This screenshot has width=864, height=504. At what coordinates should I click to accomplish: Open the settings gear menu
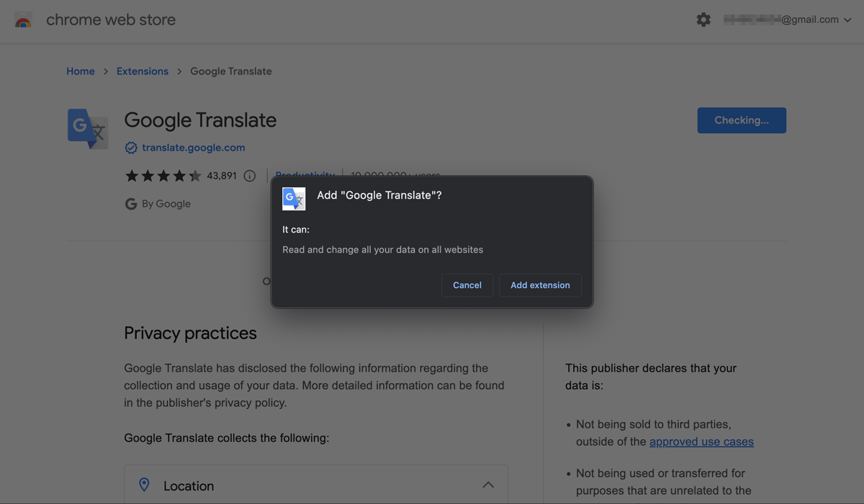coord(703,20)
